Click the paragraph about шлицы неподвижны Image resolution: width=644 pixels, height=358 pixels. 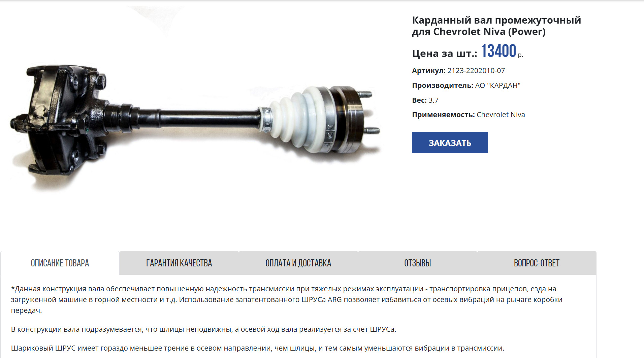[203, 329]
